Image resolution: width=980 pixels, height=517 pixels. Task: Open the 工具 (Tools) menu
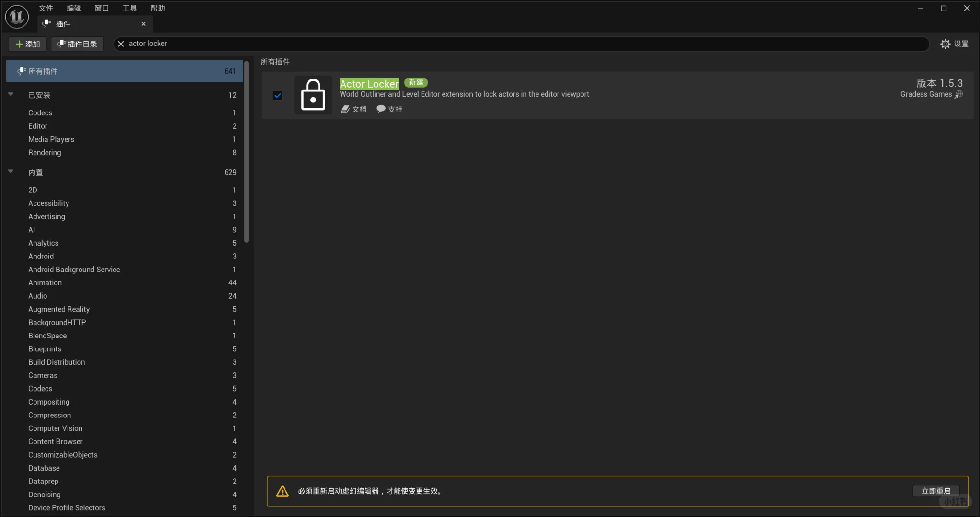(129, 8)
